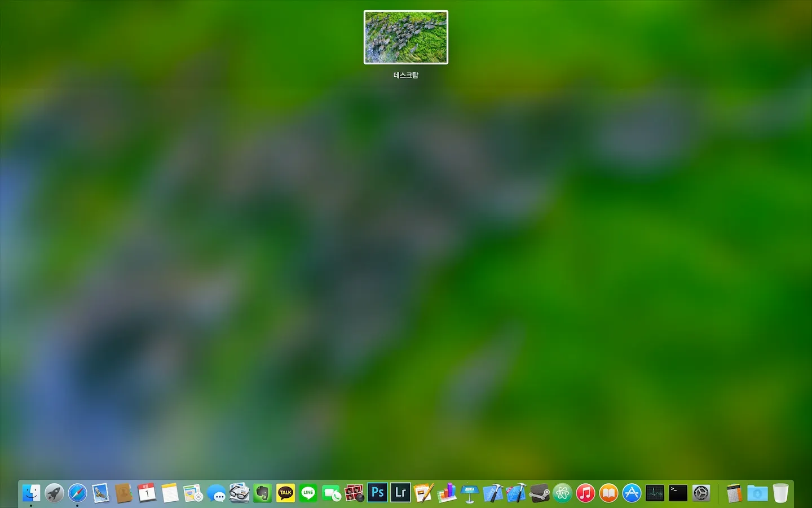
Task: Start a FaceTime call
Action: click(332, 493)
